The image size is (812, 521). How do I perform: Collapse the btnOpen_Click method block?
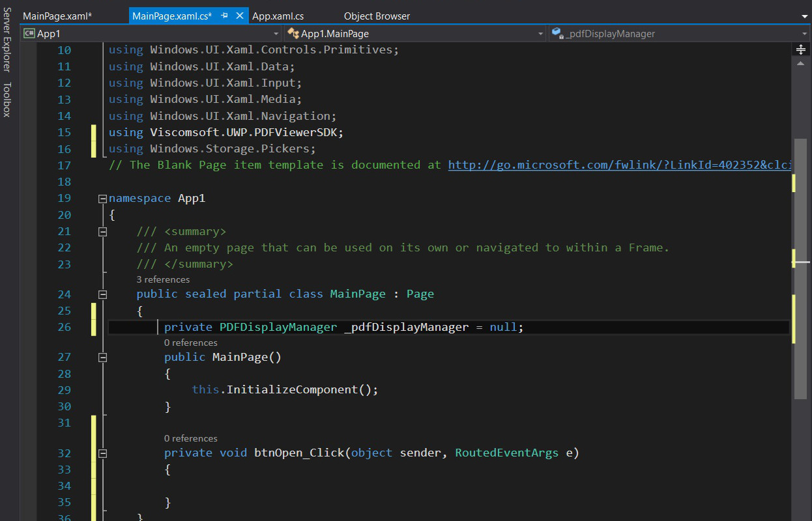coord(102,453)
